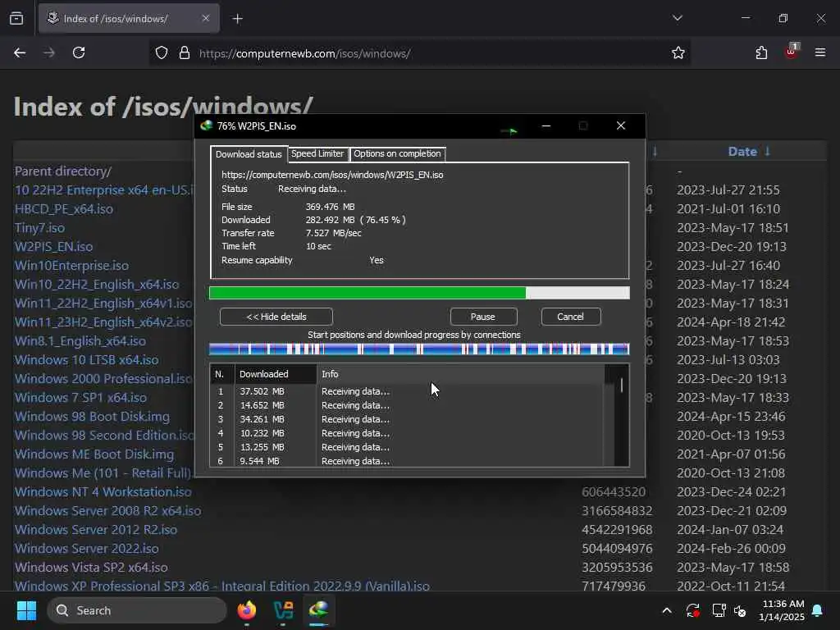The image size is (840, 630).
Task: Open the Firefox extensions menu
Action: pos(761,52)
